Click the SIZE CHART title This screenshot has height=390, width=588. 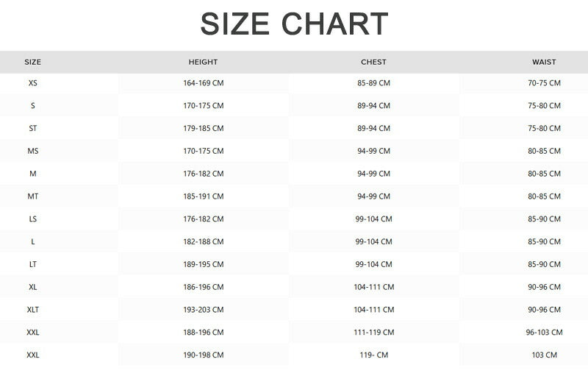point(294,24)
